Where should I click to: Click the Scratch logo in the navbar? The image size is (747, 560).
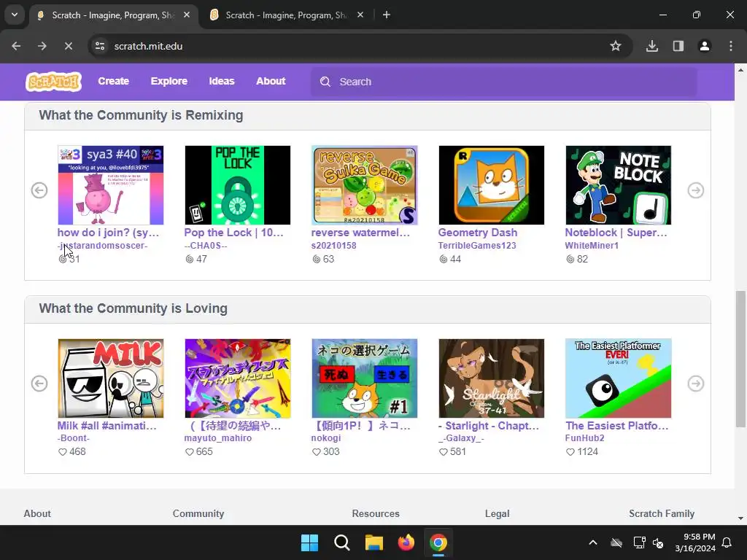tap(53, 82)
